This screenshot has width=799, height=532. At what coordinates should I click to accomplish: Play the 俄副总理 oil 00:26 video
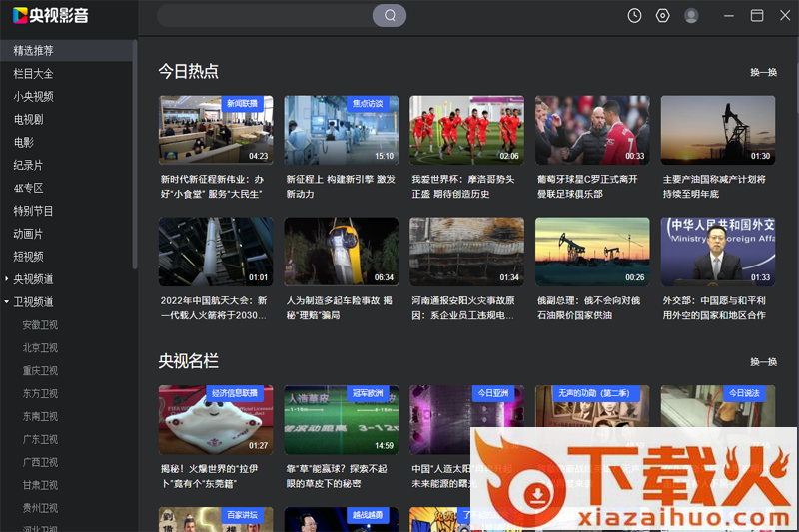click(592, 252)
